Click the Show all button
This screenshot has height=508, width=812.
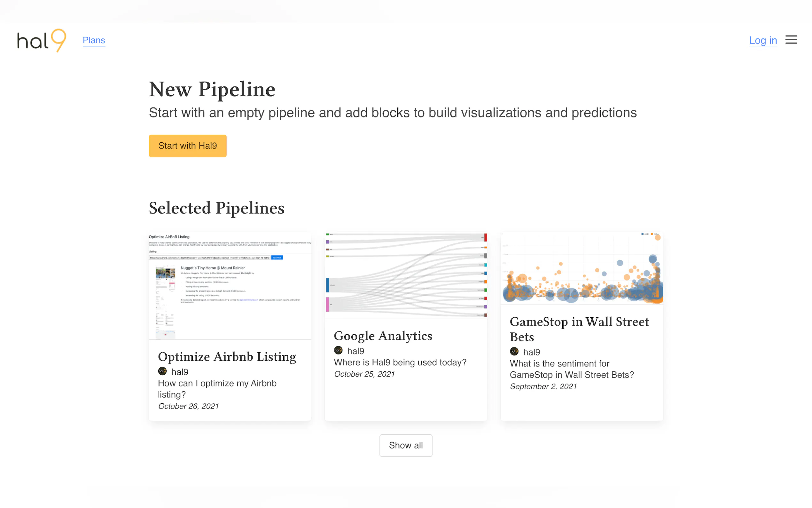(x=405, y=445)
